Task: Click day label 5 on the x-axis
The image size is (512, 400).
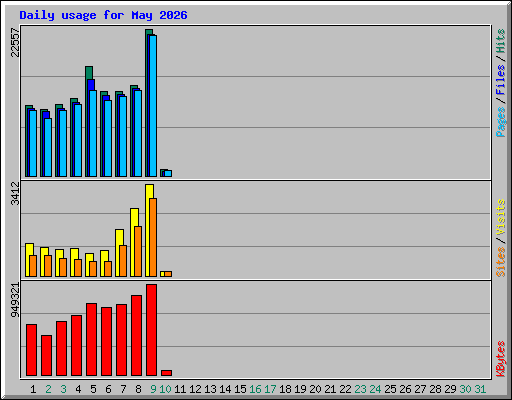Action: click(x=93, y=389)
